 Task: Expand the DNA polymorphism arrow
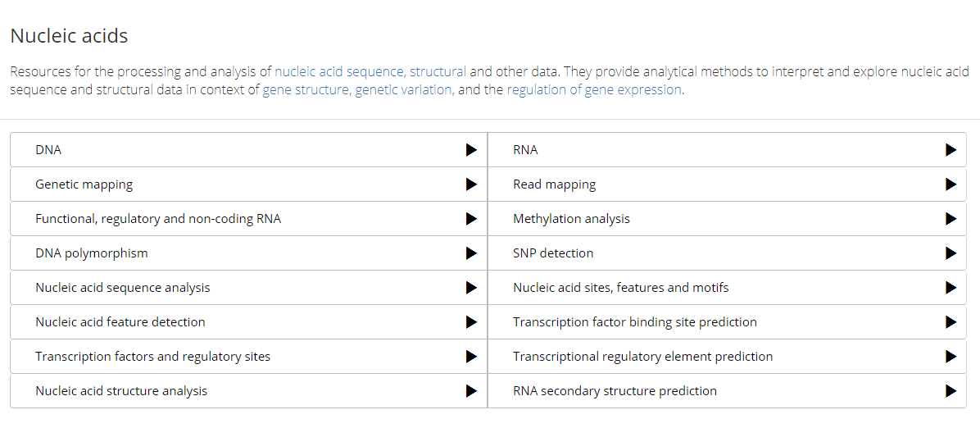click(x=471, y=253)
